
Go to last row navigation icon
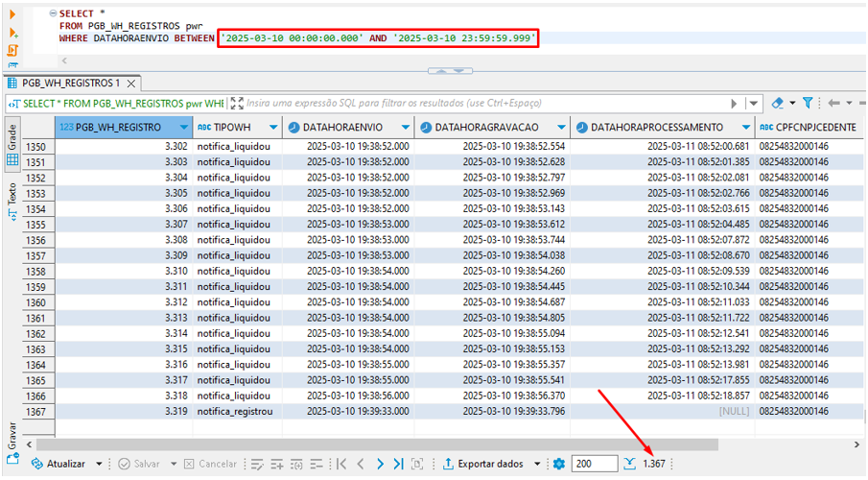(399, 464)
